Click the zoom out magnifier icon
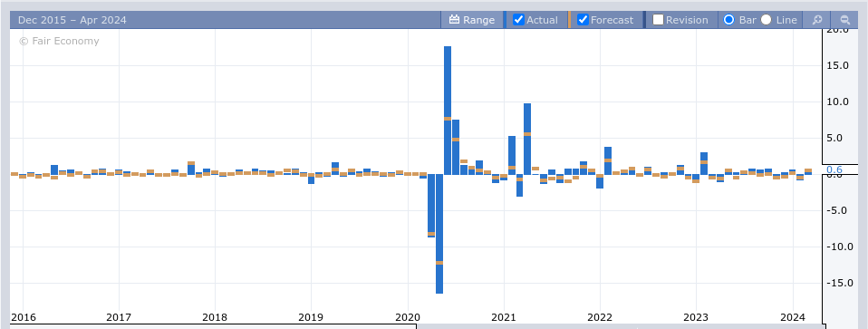 (x=844, y=20)
